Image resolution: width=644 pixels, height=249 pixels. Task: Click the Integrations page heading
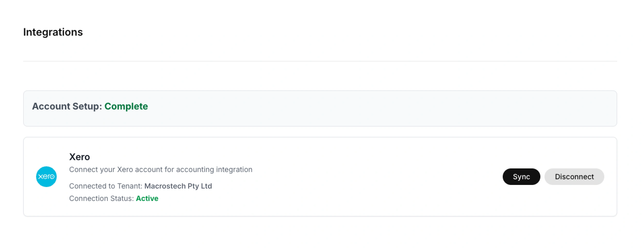53,32
